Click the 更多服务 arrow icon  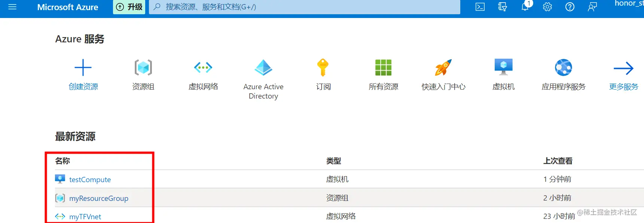click(x=623, y=68)
